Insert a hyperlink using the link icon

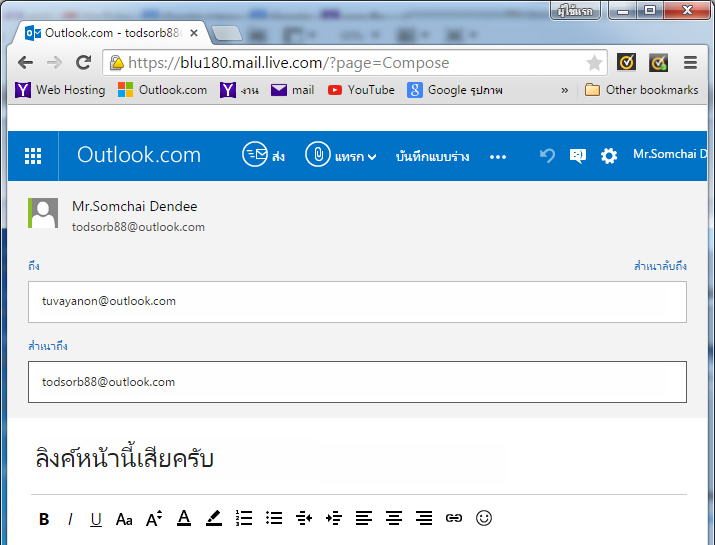(x=454, y=518)
